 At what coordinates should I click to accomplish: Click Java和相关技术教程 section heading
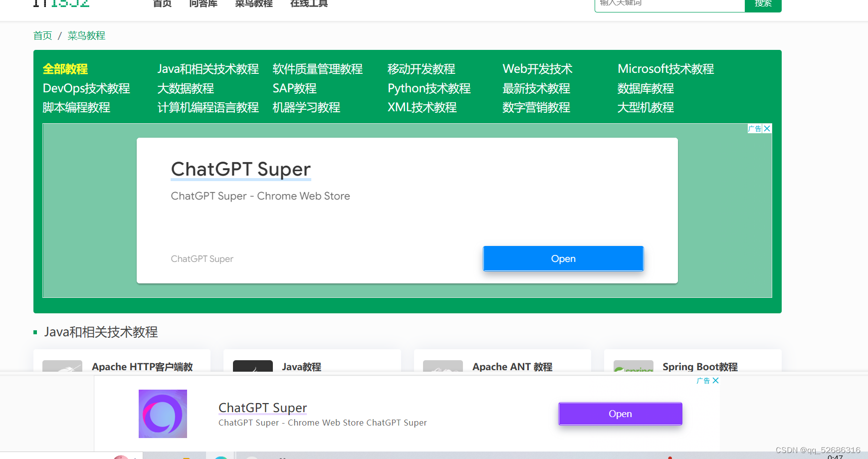pyautogui.click(x=101, y=332)
